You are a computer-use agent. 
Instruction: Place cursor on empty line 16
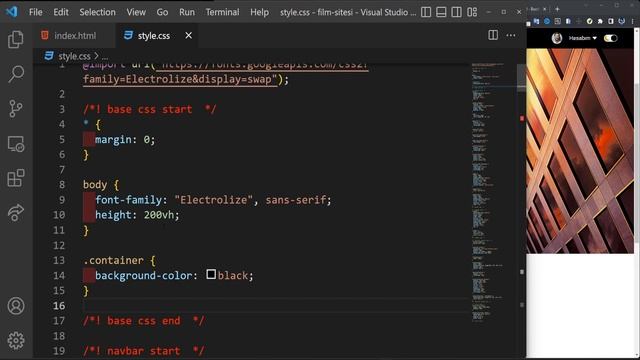276,306
